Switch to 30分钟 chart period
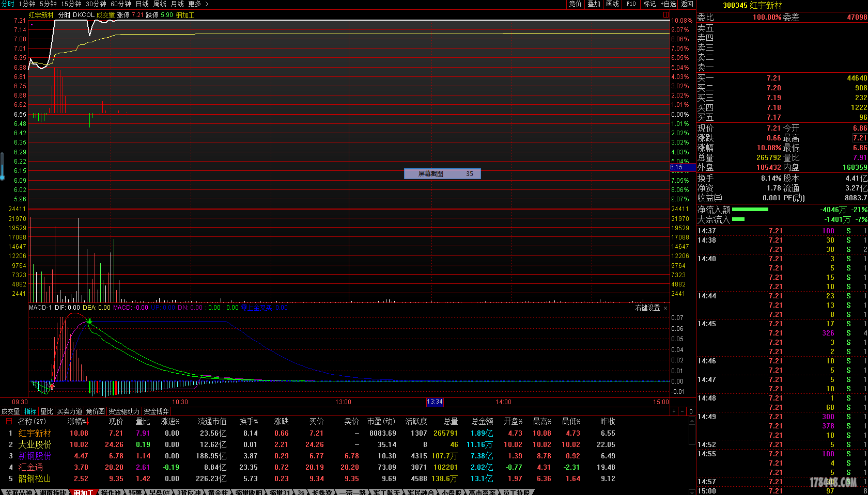 (x=96, y=4)
